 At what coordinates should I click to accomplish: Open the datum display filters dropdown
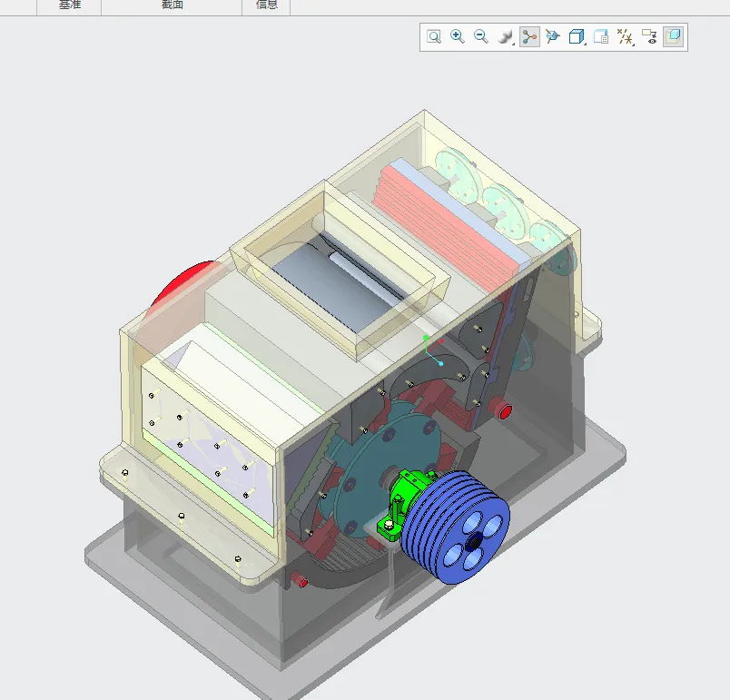tap(626, 36)
